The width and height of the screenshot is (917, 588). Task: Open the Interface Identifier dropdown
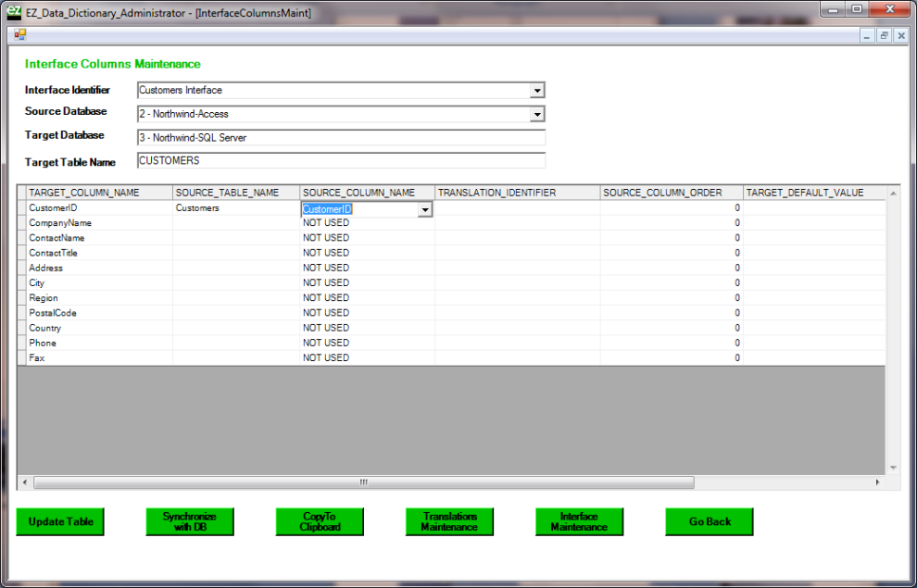pos(536,91)
